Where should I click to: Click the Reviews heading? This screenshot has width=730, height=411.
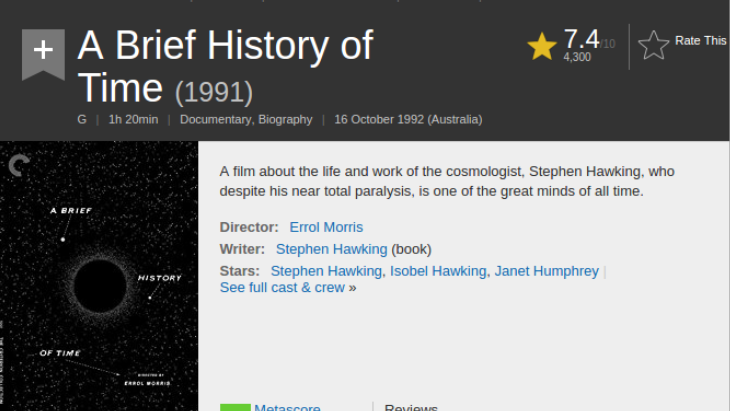[x=411, y=407]
